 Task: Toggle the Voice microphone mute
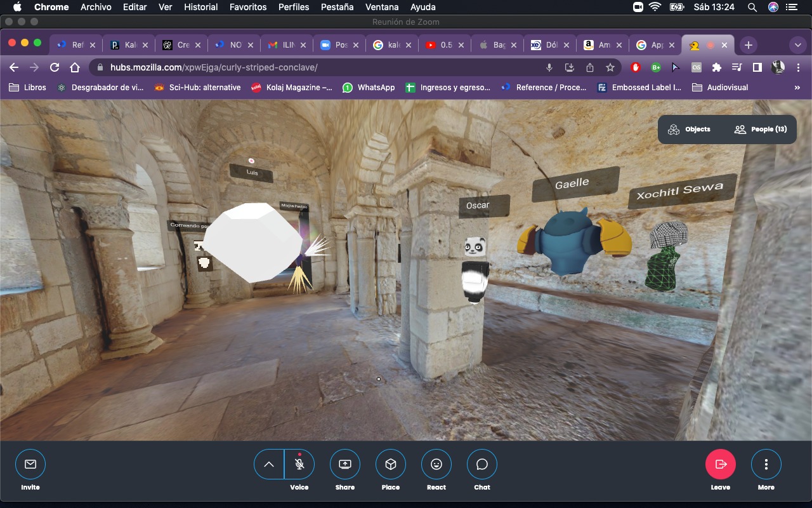pyautogui.click(x=299, y=464)
